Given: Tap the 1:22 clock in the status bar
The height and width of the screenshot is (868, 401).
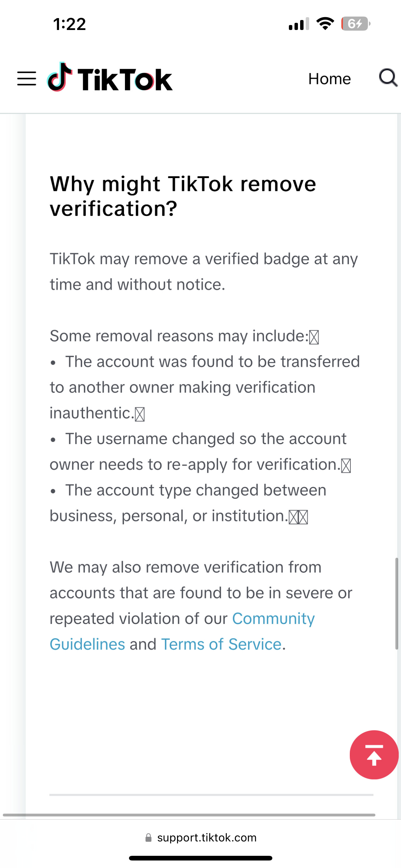Looking at the screenshot, I should (x=69, y=24).
